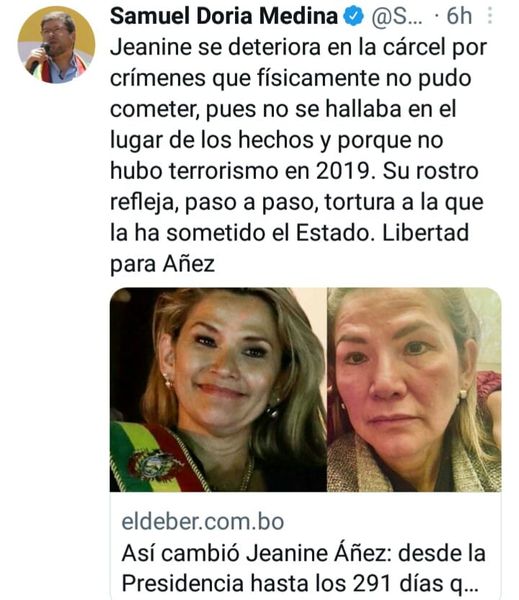
Task: Open tweet by clicking 'Jeanine se deteriora' line
Action: pos(299,48)
